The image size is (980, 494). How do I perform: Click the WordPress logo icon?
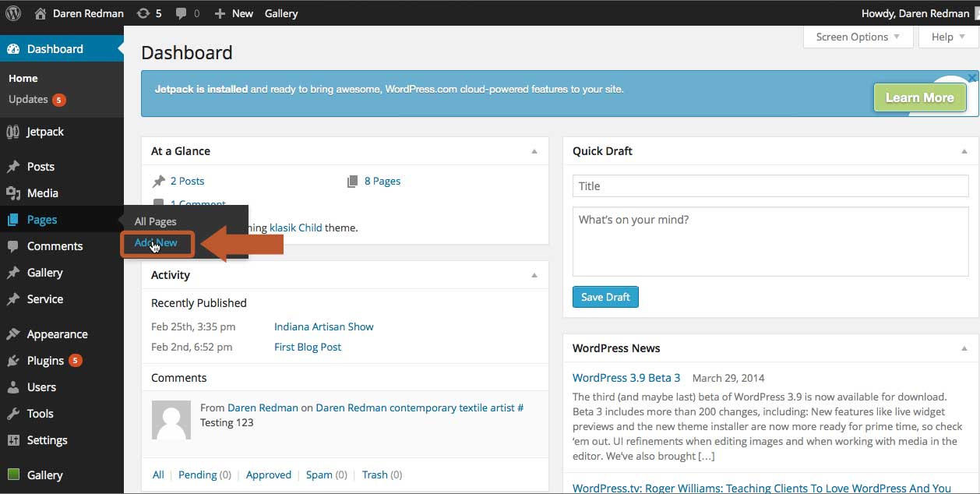coord(13,13)
